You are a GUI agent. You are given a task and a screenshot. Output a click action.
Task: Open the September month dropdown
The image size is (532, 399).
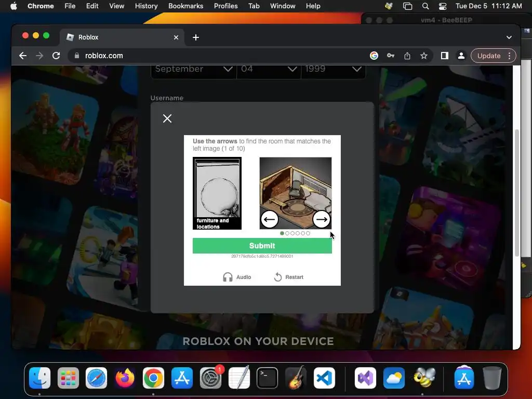point(193,69)
